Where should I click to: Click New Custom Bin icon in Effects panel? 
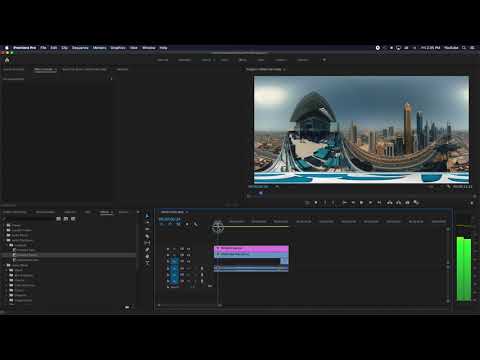pyautogui.click(x=127, y=307)
